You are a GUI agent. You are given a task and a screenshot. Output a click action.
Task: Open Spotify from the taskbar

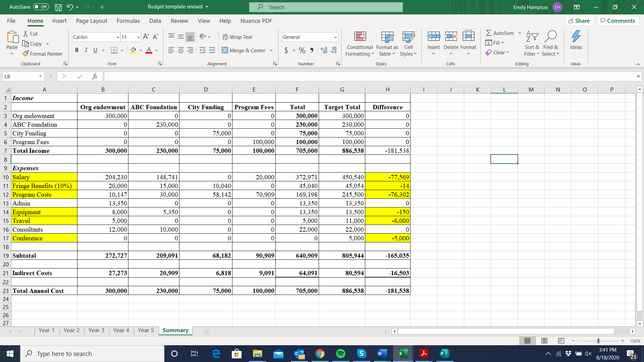(340, 354)
